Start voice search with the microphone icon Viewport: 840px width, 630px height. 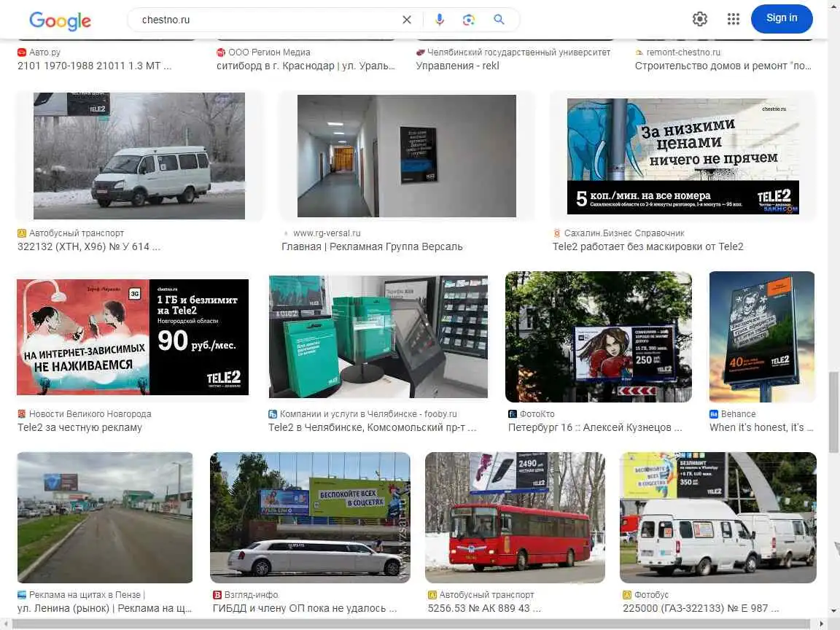click(439, 20)
